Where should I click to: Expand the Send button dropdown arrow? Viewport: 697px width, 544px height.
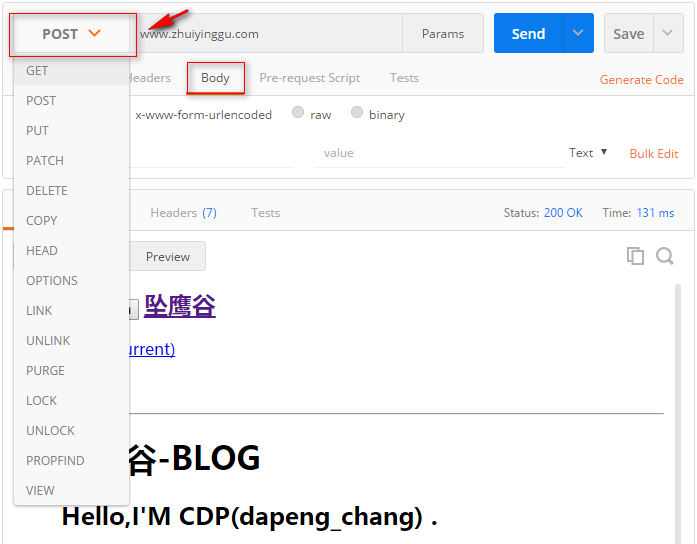(x=578, y=33)
